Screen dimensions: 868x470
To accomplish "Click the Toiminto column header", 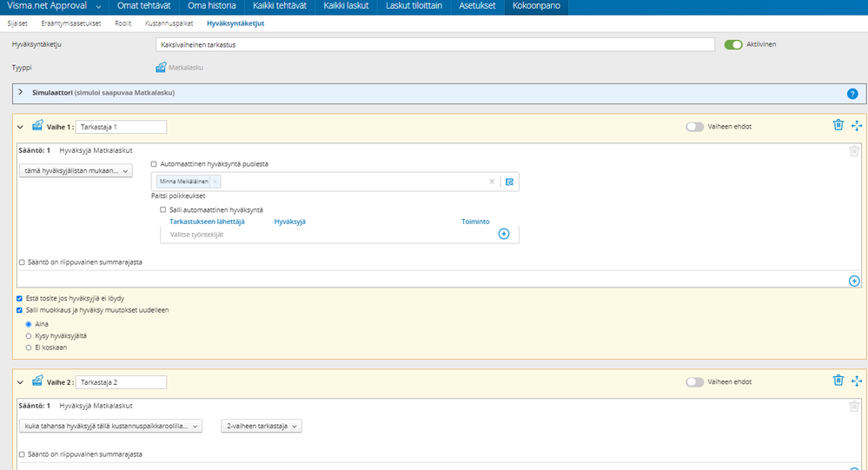I will tap(475, 222).
